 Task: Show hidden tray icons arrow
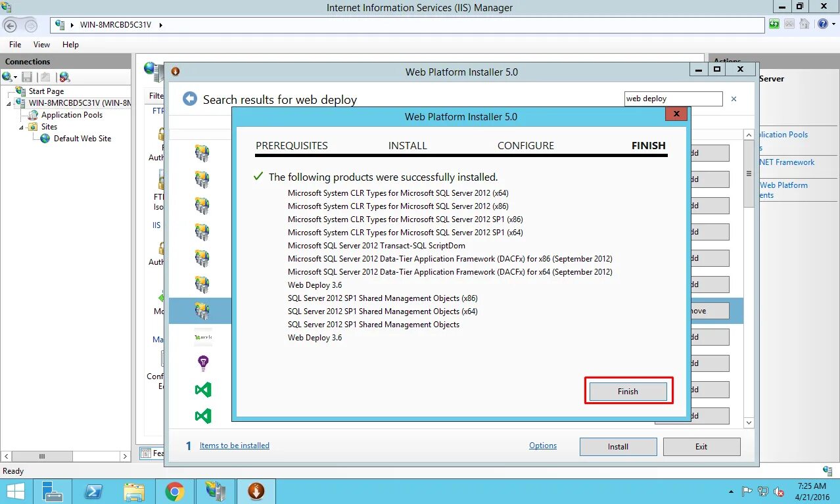(732, 492)
